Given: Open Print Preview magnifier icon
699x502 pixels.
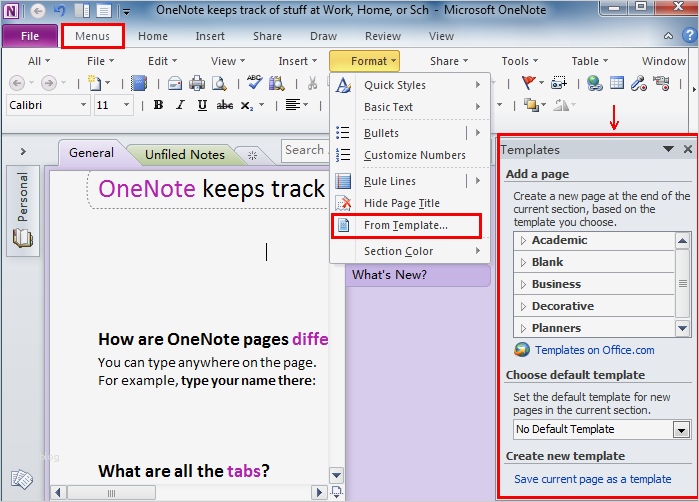Looking at the screenshot, I should 219,83.
